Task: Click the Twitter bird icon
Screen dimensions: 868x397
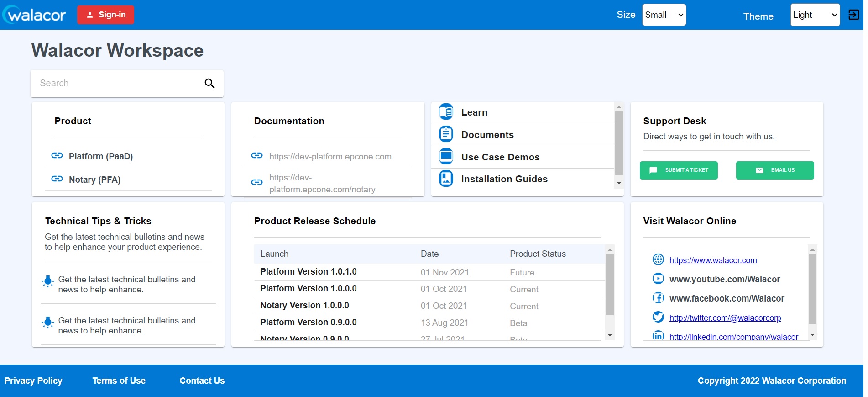Action: tap(658, 317)
